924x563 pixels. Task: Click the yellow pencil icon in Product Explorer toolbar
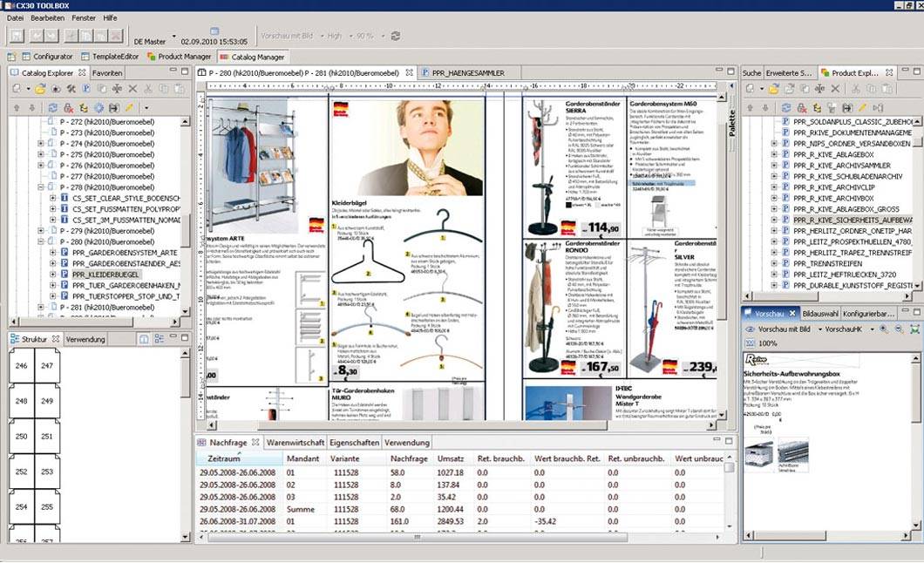[863, 108]
